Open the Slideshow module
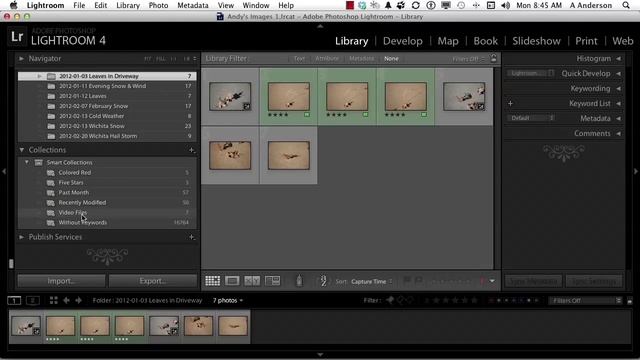The width and height of the screenshot is (640, 360). click(536, 41)
